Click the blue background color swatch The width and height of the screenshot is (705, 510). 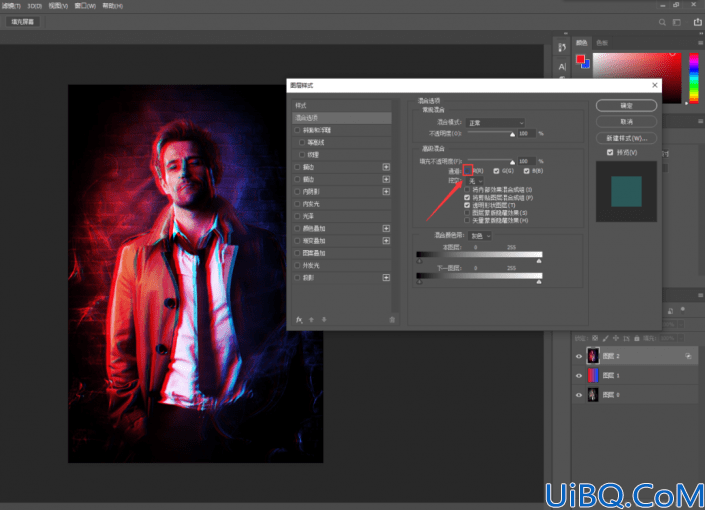[586, 65]
